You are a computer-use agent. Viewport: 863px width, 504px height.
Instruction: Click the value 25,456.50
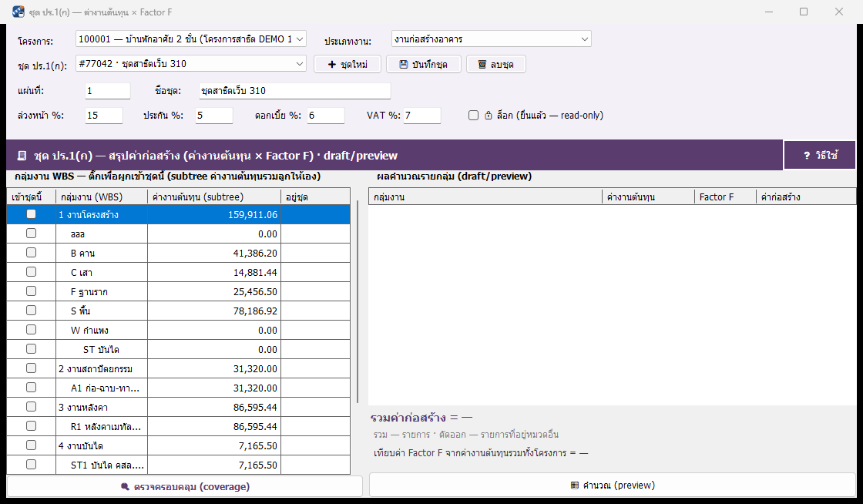coord(255,291)
